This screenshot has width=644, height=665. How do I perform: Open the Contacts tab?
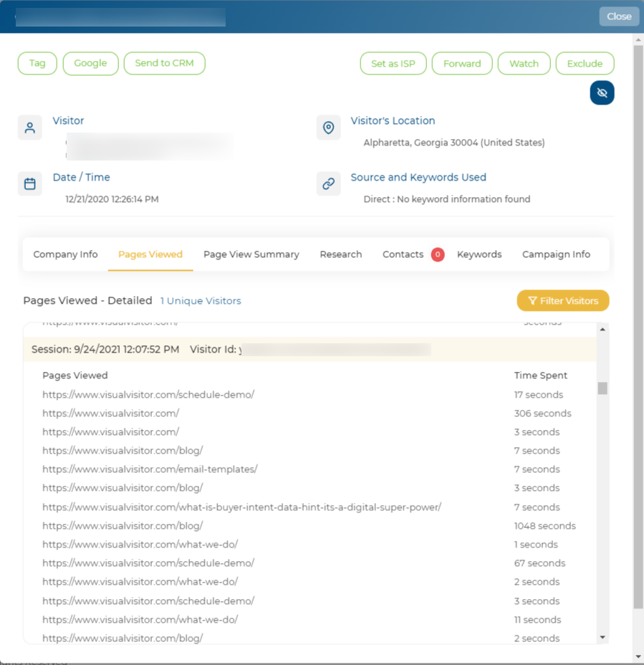tap(403, 254)
